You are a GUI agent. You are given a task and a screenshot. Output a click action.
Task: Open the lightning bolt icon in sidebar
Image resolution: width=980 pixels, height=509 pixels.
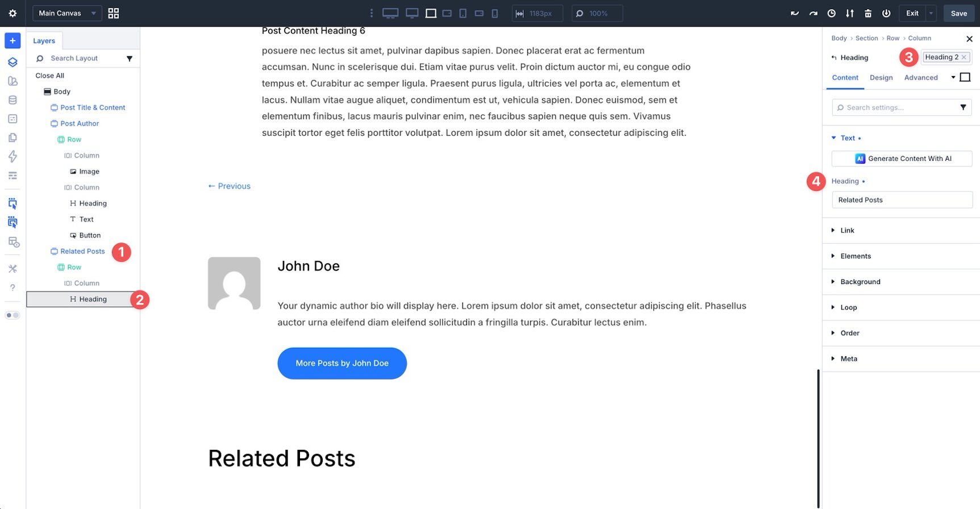[x=12, y=156]
